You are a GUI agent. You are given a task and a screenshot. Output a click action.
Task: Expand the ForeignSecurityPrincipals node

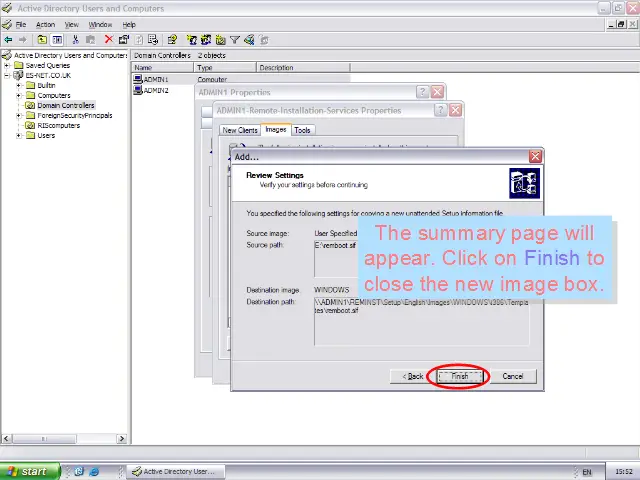[x=18, y=116]
